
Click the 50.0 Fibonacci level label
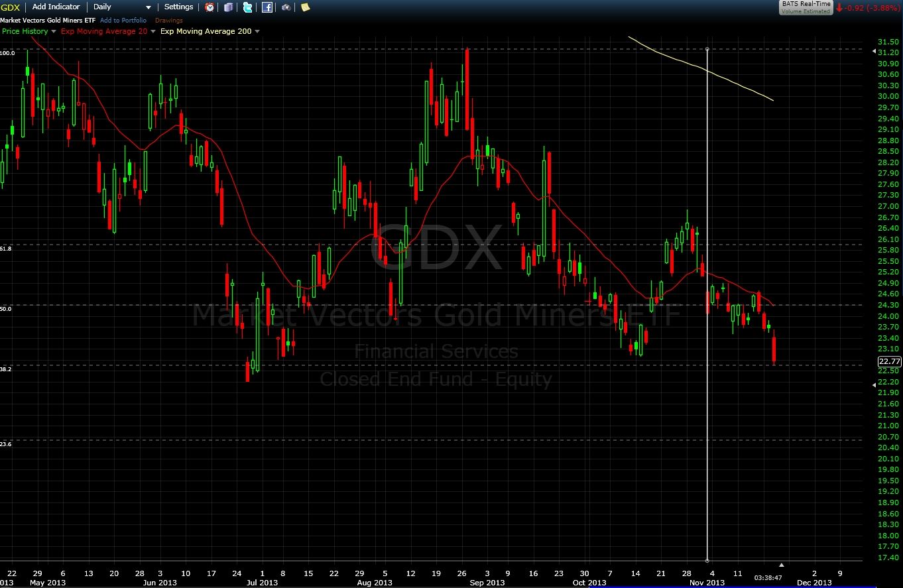[6, 308]
